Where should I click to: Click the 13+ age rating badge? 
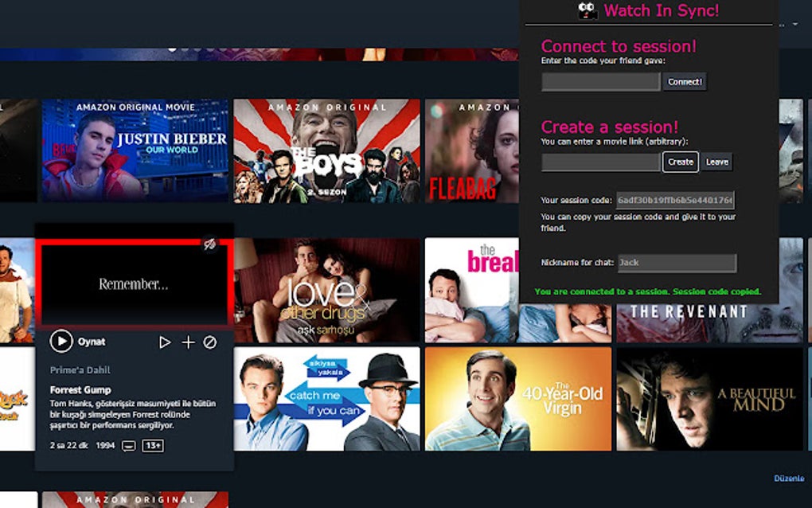click(151, 446)
